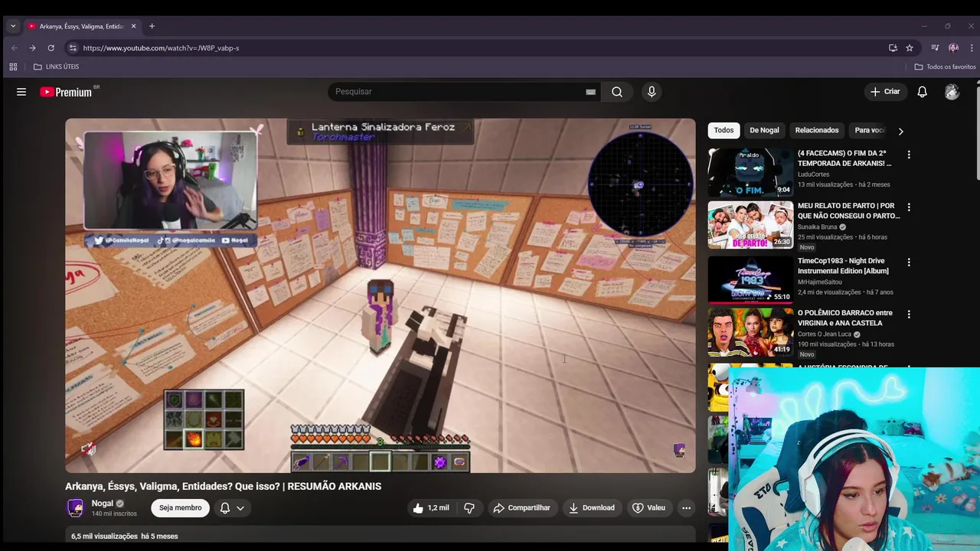
Task: Open the Criar create menu
Action: 885,92
